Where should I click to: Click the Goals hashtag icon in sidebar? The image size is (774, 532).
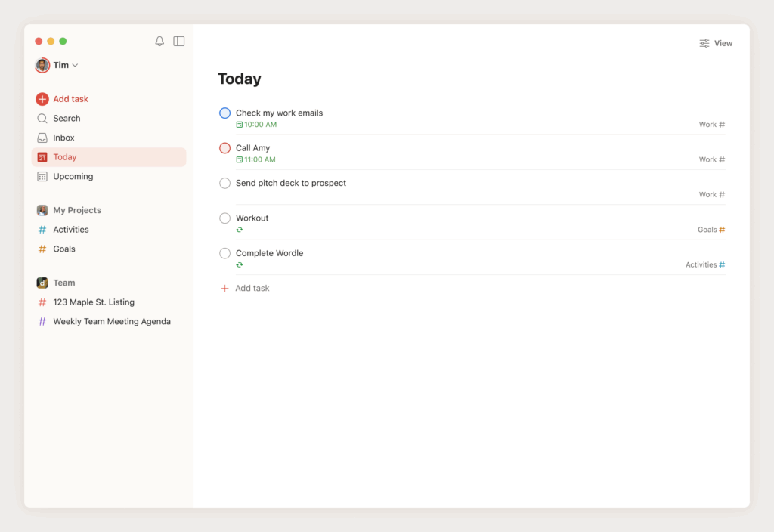(42, 249)
